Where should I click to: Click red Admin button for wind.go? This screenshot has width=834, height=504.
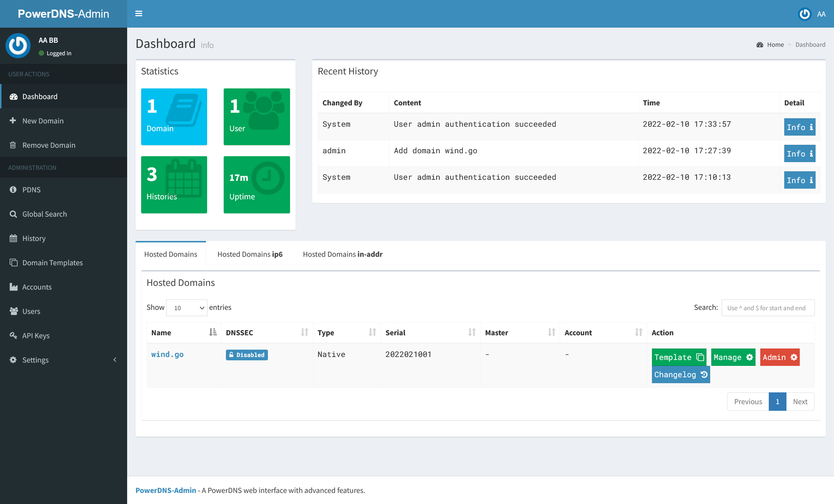click(780, 357)
